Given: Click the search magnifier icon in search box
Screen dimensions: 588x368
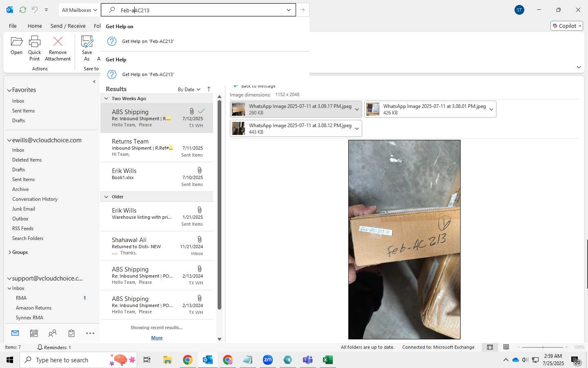Looking at the screenshot, I should click(x=111, y=10).
